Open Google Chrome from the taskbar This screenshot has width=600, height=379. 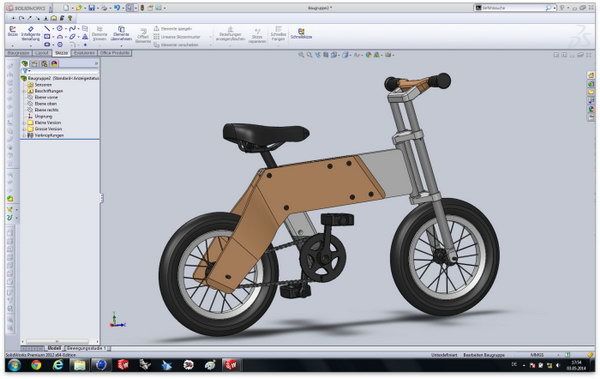pos(36,365)
